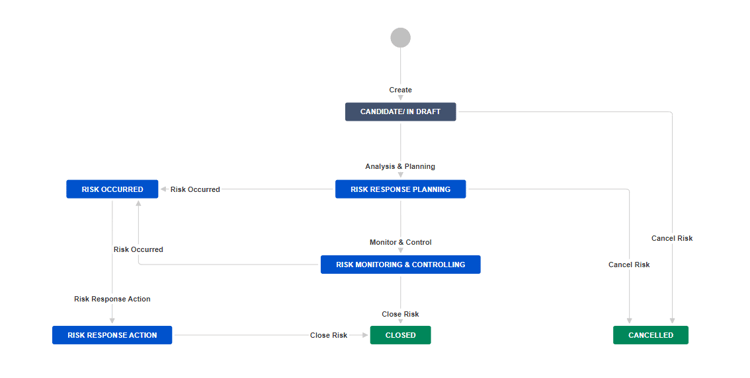Image resolution: width=750 pixels, height=378 pixels.
Task: Click Cancel Risk label from Candidate/In Draft line
Action: pos(672,238)
